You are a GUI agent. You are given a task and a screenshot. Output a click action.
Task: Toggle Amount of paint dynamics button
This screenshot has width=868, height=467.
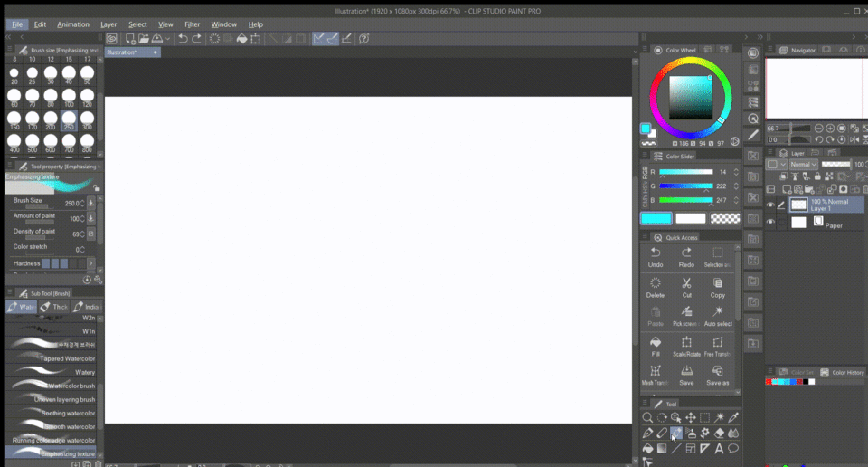91,218
